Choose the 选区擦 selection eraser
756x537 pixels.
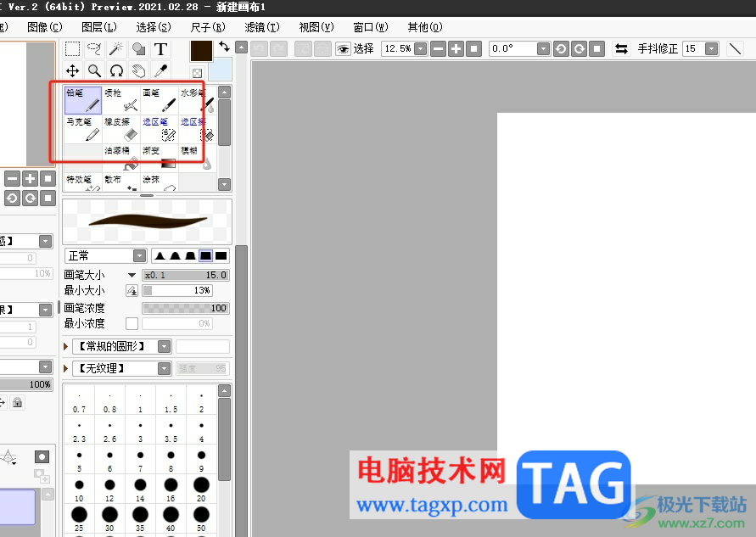197,129
